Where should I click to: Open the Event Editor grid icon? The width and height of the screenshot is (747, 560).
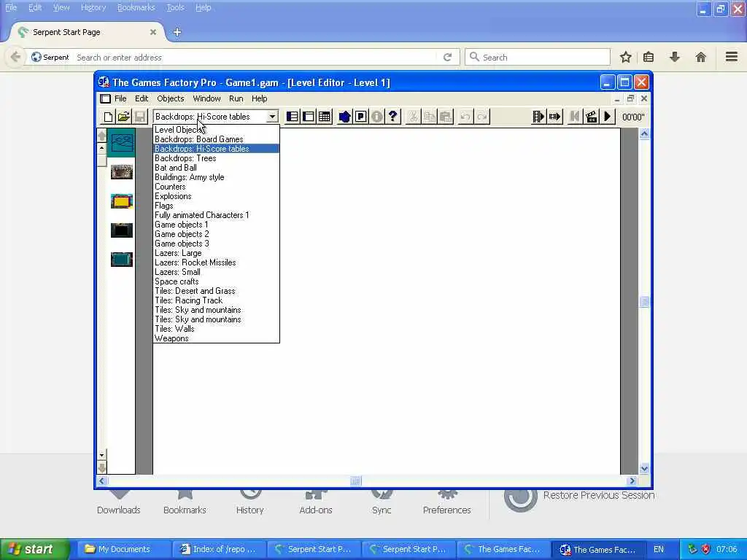point(325,117)
